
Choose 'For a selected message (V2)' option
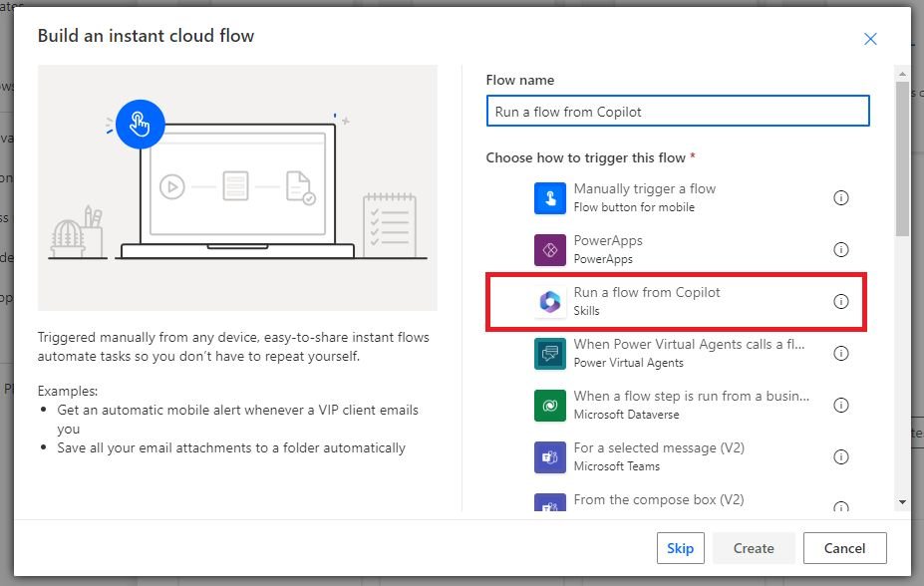point(659,448)
